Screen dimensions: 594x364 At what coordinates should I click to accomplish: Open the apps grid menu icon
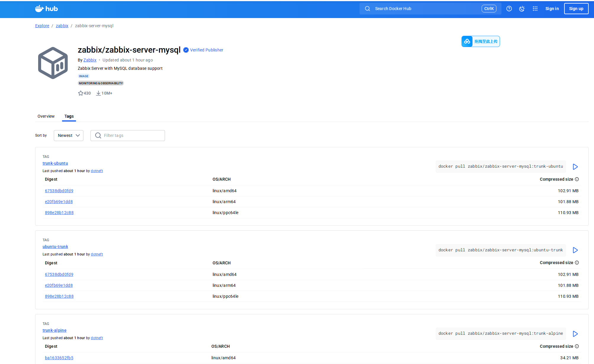click(535, 9)
